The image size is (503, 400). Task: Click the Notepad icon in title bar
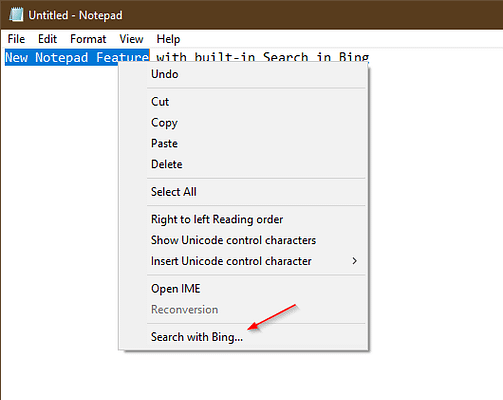(x=16, y=15)
